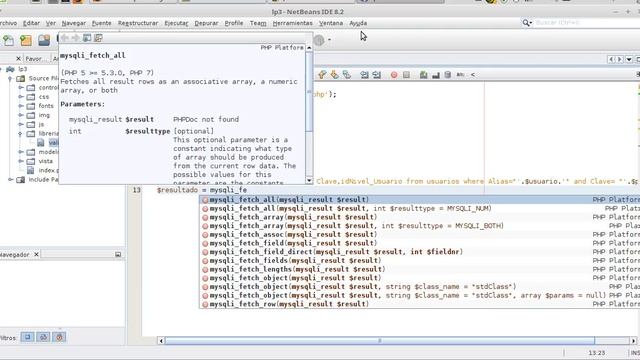Open the editor tabs list dropdown arrow
This screenshot has height=360, width=640.
(629, 60)
